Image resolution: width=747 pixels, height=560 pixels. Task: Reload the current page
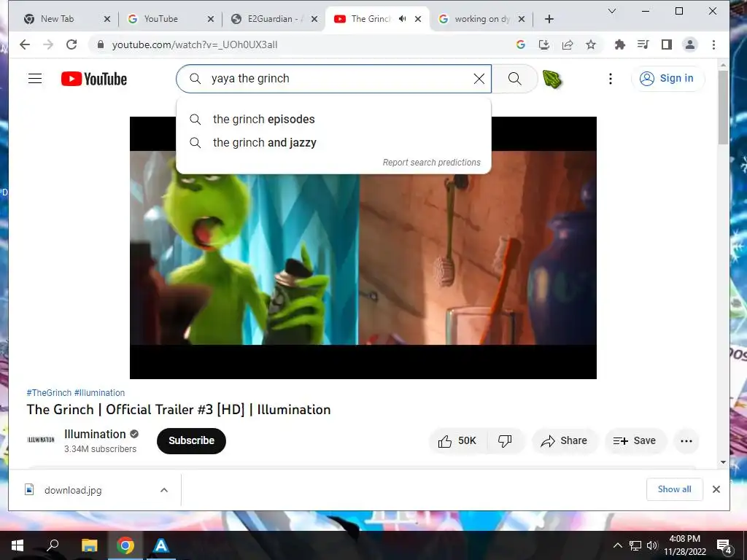[x=71, y=44]
